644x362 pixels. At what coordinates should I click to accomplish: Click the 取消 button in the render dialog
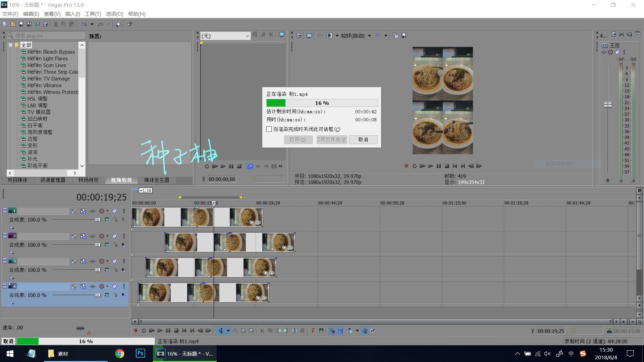point(363,139)
